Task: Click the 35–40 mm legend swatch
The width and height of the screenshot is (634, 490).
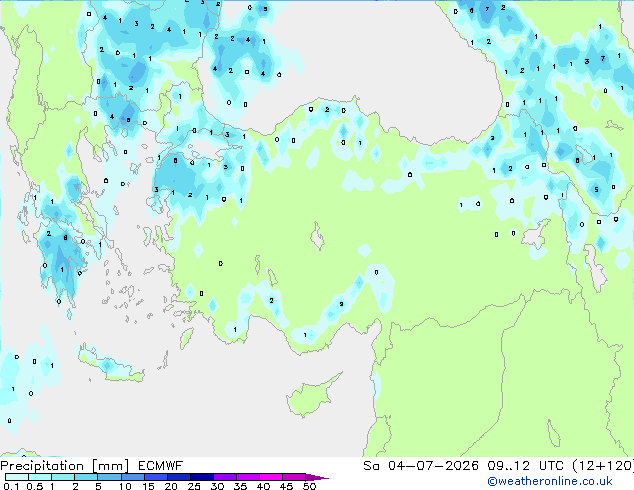Action: coord(247,477)
